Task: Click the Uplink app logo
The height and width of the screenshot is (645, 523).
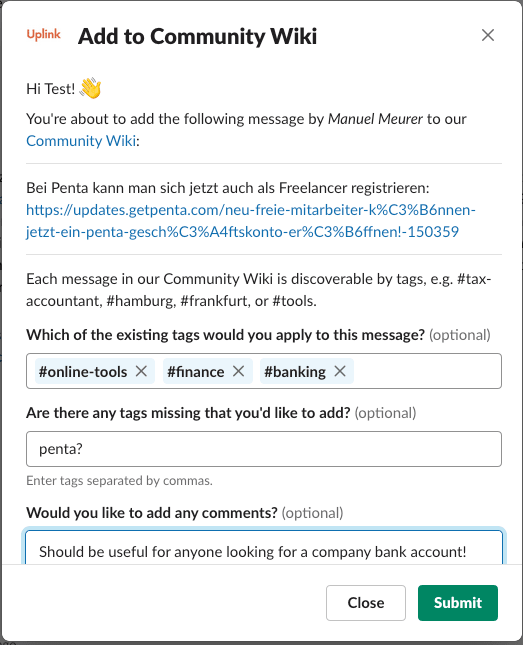Action: [43, 35]
